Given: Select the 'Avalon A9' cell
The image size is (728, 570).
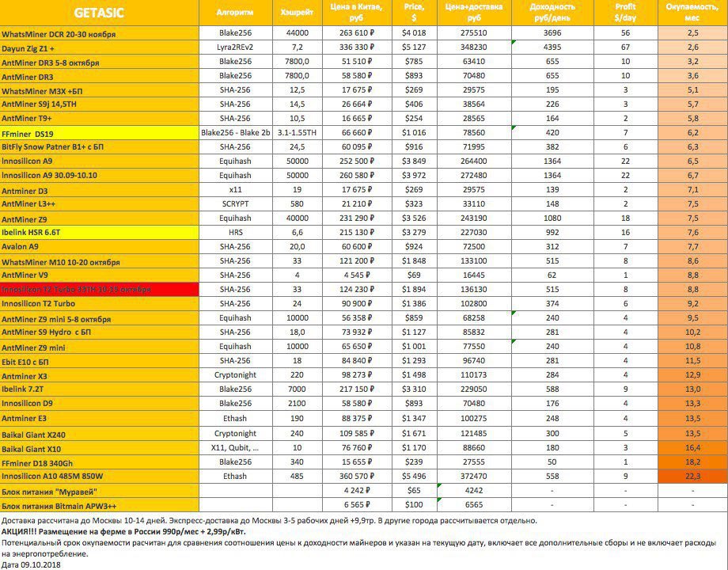Looking at the screenshot, I should coord(100,247).
